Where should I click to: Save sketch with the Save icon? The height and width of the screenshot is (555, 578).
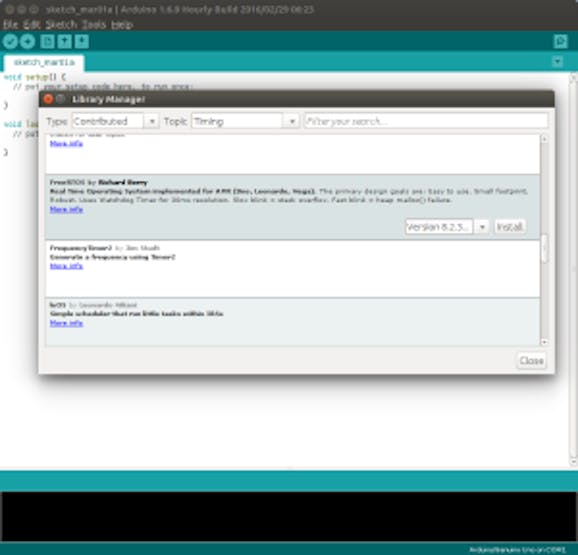point(82,41)
